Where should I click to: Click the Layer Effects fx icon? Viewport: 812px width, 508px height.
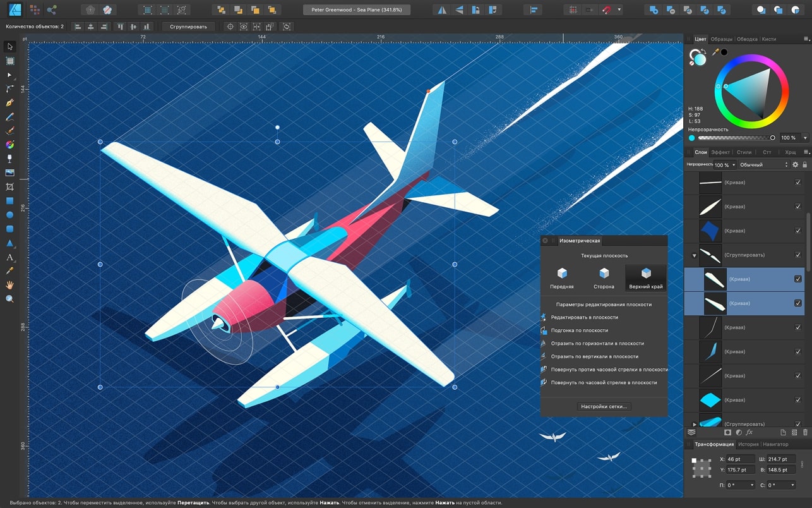coord(749,433)
